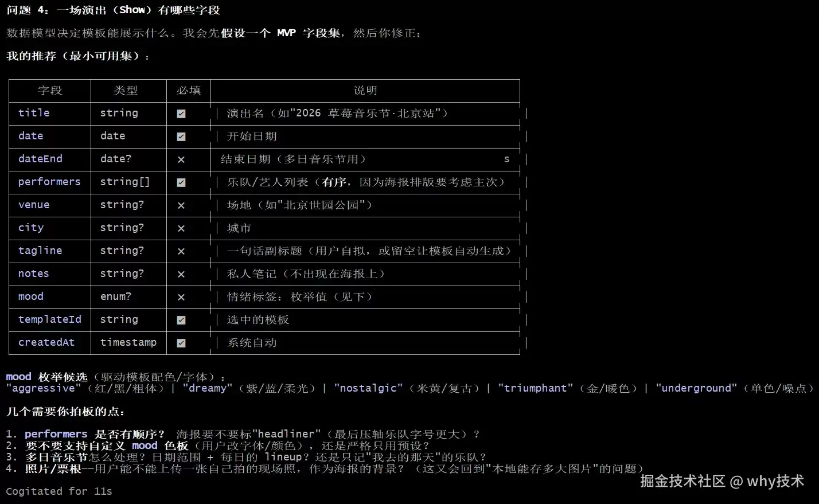Click the description '系统自动'
This screenshot has width=819, height=504.
point(252,343)
